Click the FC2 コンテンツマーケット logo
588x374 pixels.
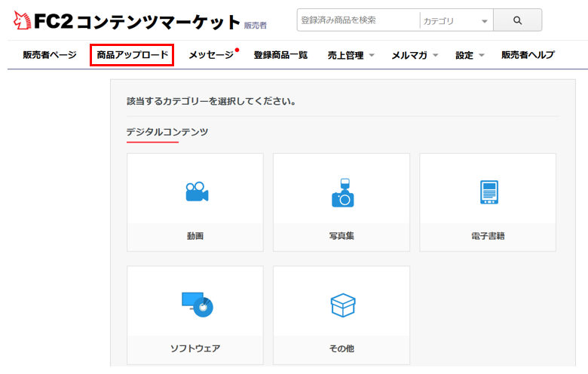tap(127, 22)
